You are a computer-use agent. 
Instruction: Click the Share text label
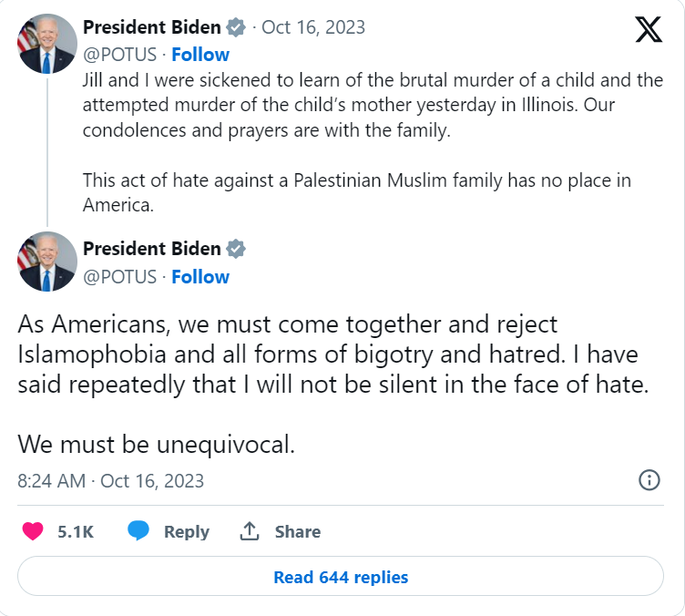pos(298,532)
